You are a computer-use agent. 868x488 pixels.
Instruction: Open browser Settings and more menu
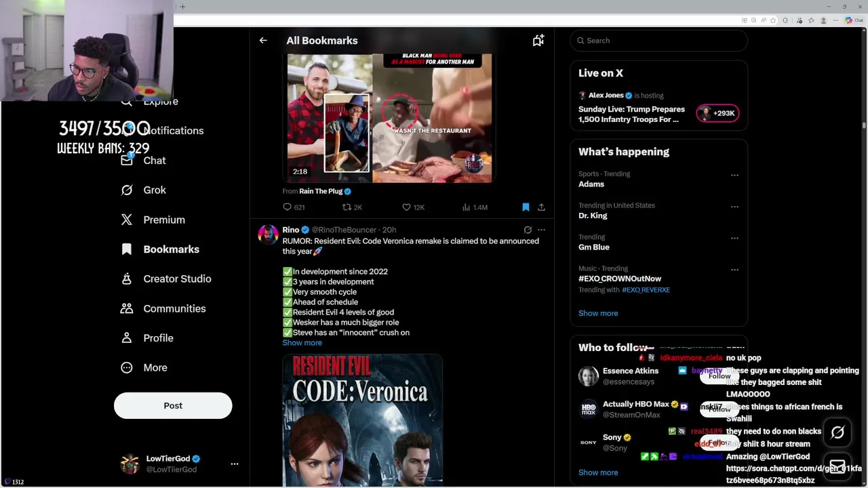tap(835, 20)
